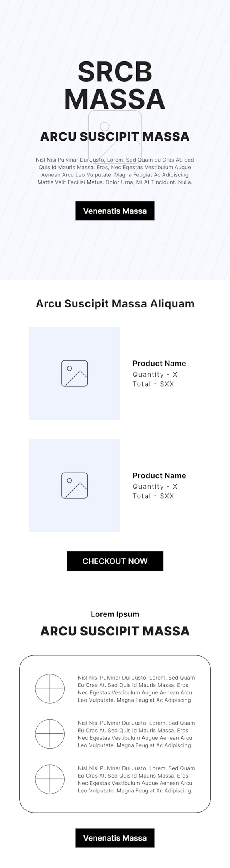Click the second circle crosshair icon

[50, 734]
